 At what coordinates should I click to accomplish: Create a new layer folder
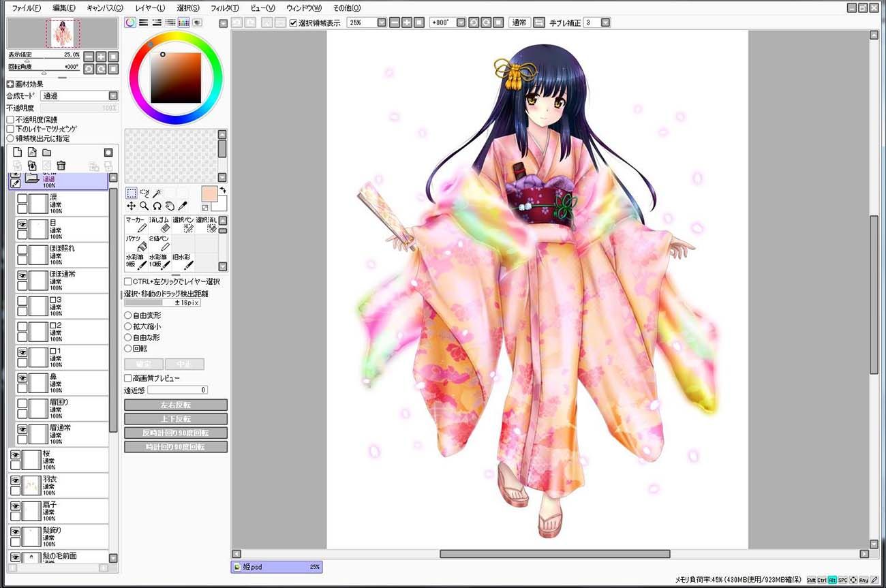click(47, 153)
